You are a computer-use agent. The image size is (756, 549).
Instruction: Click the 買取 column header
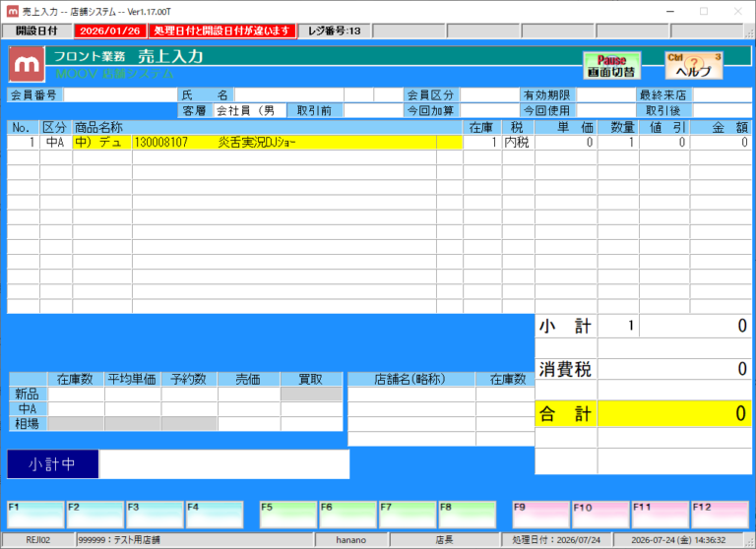[311, 379]
